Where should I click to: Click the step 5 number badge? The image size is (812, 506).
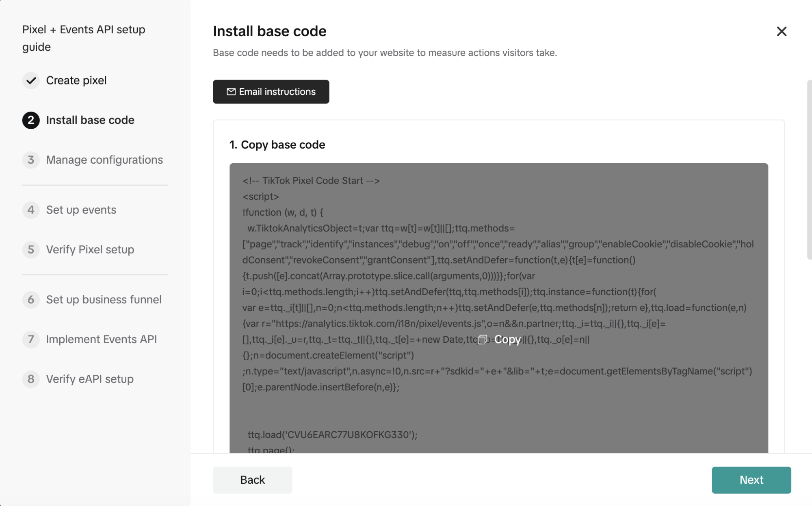tap(31, 249)
